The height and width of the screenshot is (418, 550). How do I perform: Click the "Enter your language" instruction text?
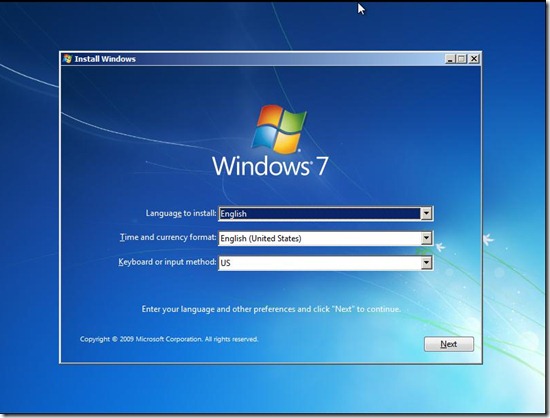click(271, 309)
